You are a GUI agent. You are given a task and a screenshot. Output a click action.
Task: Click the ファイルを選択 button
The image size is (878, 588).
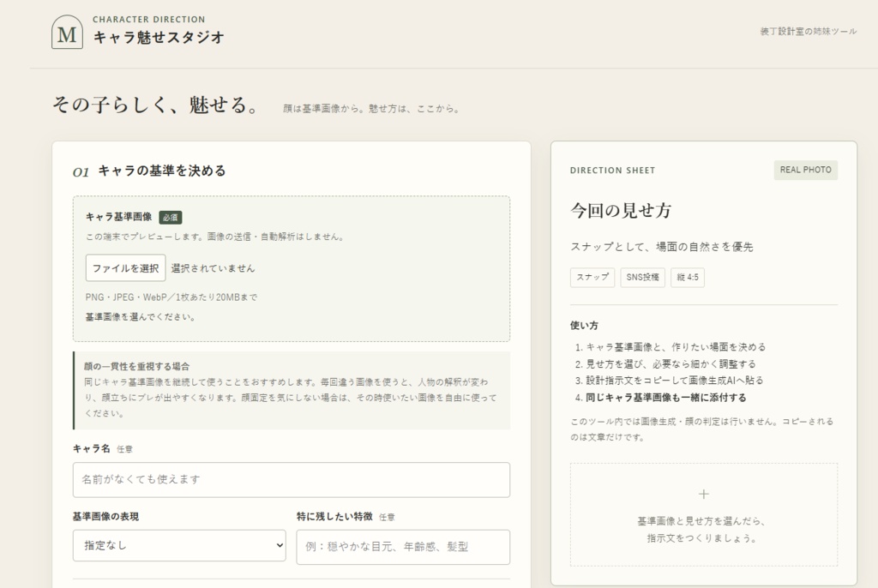tap(125, 267)
